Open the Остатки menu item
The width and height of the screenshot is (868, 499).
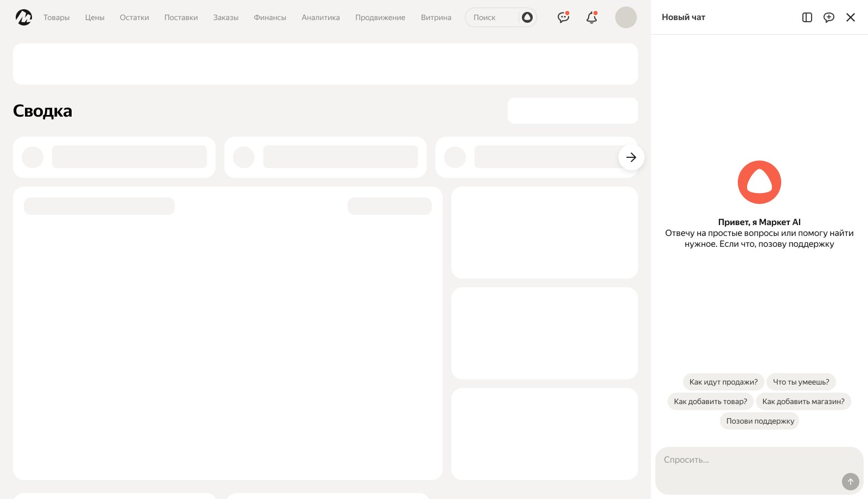tap(134, 17)
